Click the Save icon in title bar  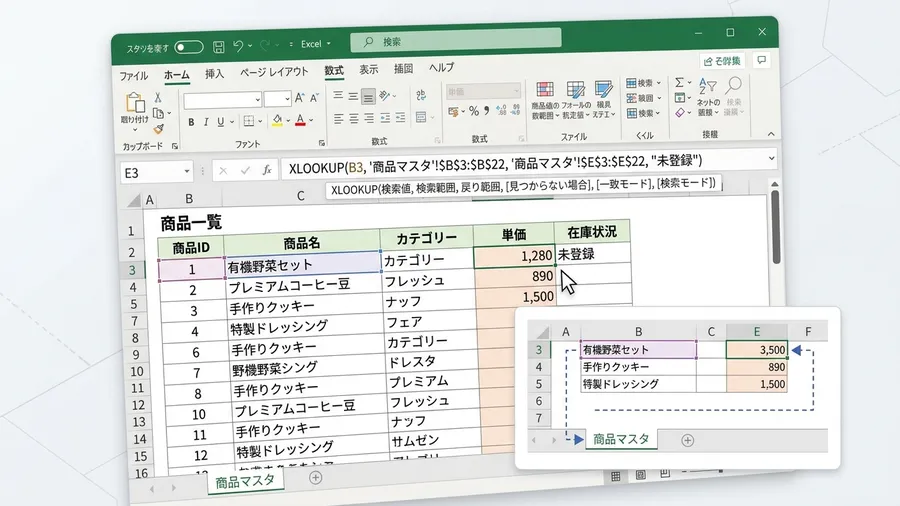pyautogui.click(x=219, y=47)
